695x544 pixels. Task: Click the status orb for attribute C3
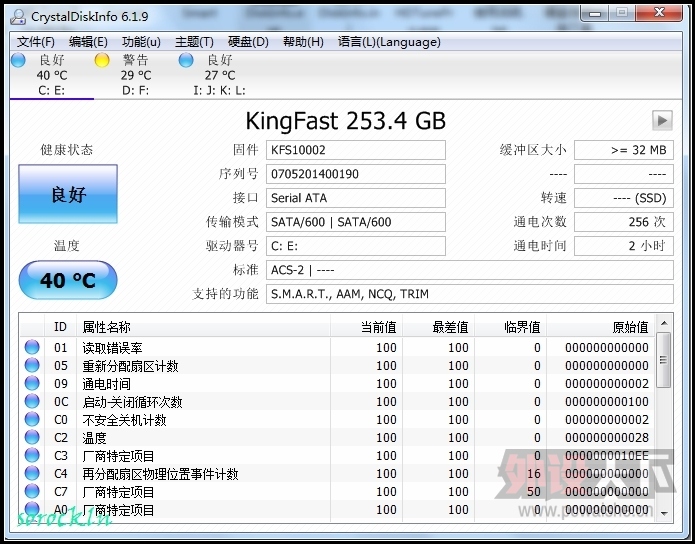[x=32, y=455]
